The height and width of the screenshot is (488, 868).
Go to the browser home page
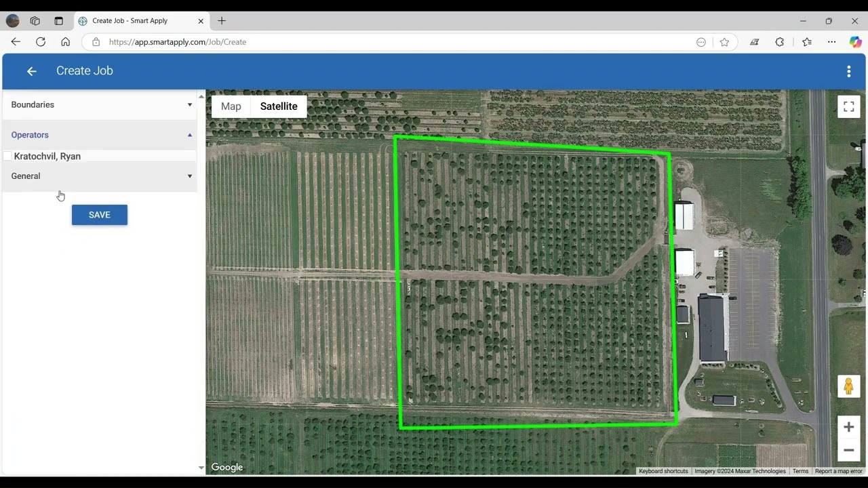[66, 42]
